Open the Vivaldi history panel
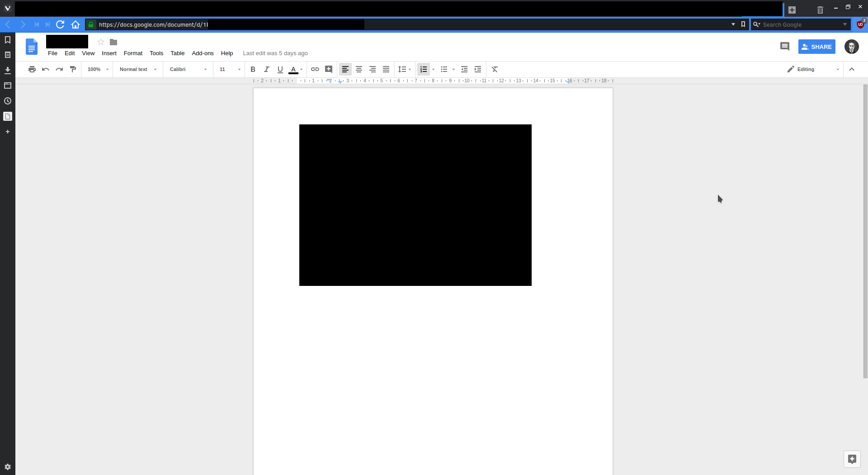The image size is (868, 475). pos(8,101)
